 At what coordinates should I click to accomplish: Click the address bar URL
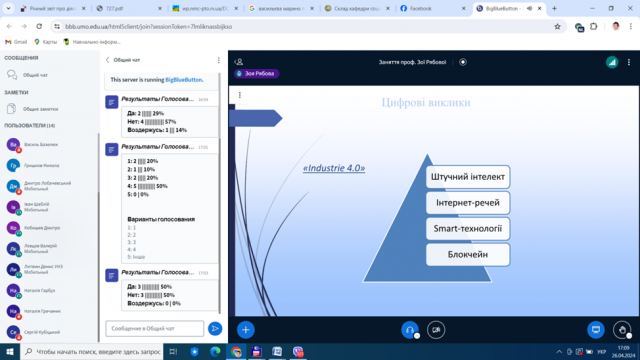(x=149, y=27)
